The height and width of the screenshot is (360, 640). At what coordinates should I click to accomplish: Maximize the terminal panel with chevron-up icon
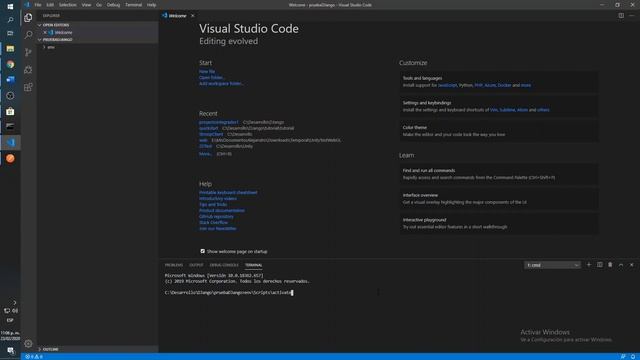click(x=621, y=265)
